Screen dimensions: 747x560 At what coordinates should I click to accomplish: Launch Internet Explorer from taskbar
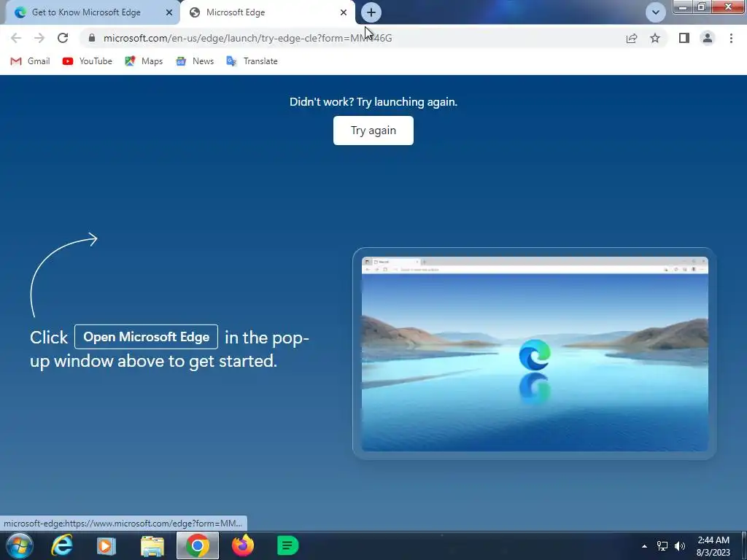(x=62, y=545)
